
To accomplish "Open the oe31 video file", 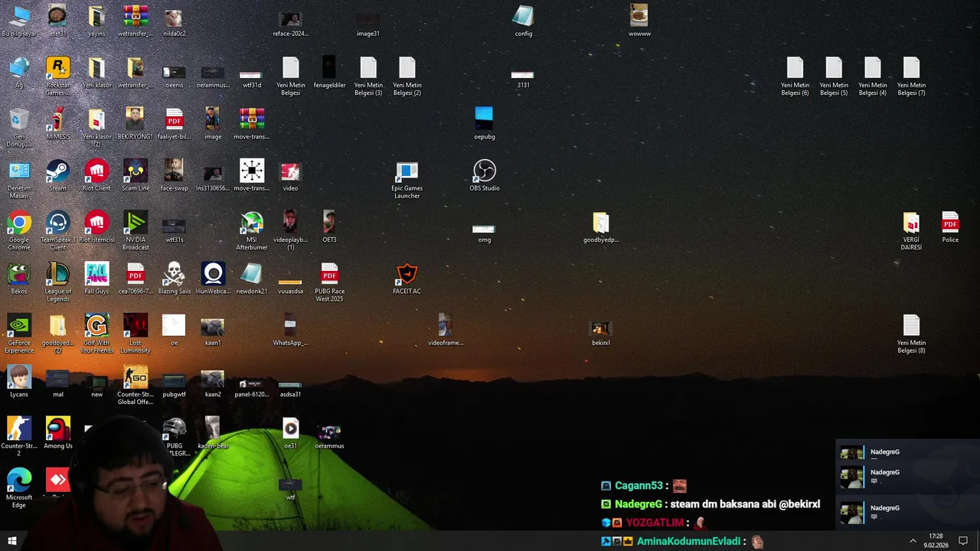I will pyautogui.click(x=290, y=433).
